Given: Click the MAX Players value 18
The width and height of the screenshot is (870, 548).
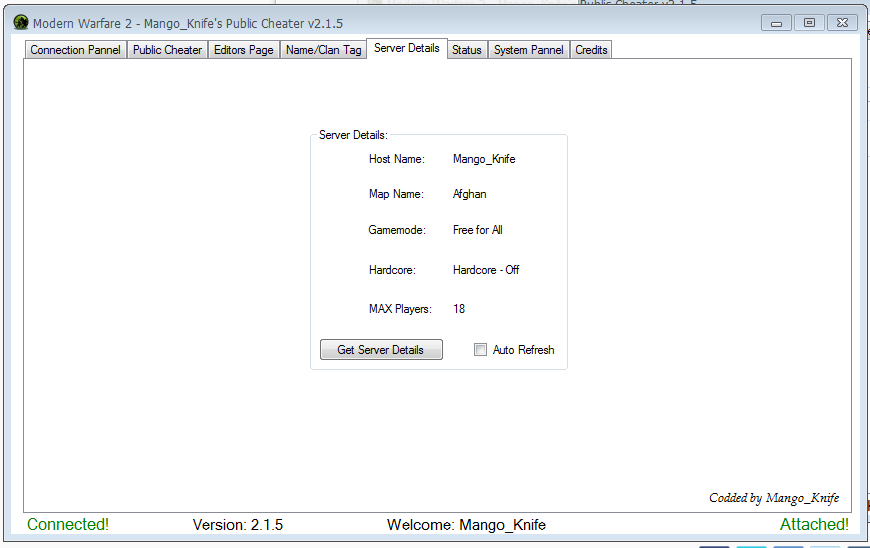Looking at the screenshot, I should pyautogui.click(x=459, y=309).
